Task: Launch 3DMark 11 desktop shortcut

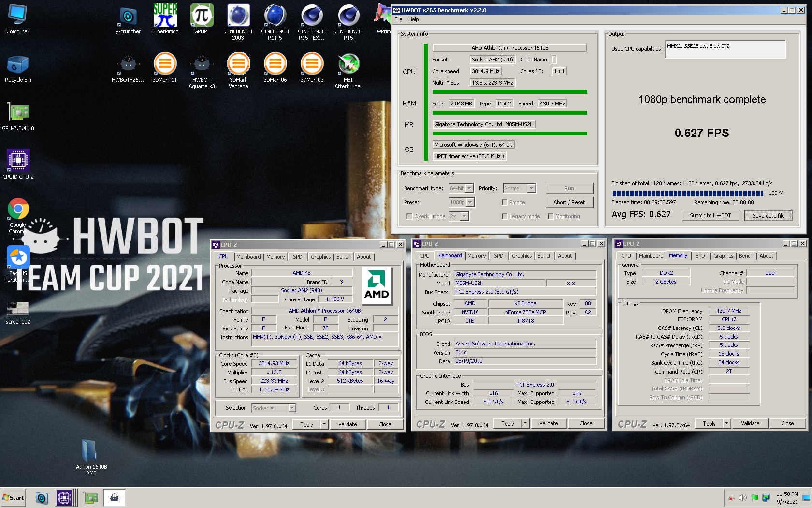Action: click(165, 68)
